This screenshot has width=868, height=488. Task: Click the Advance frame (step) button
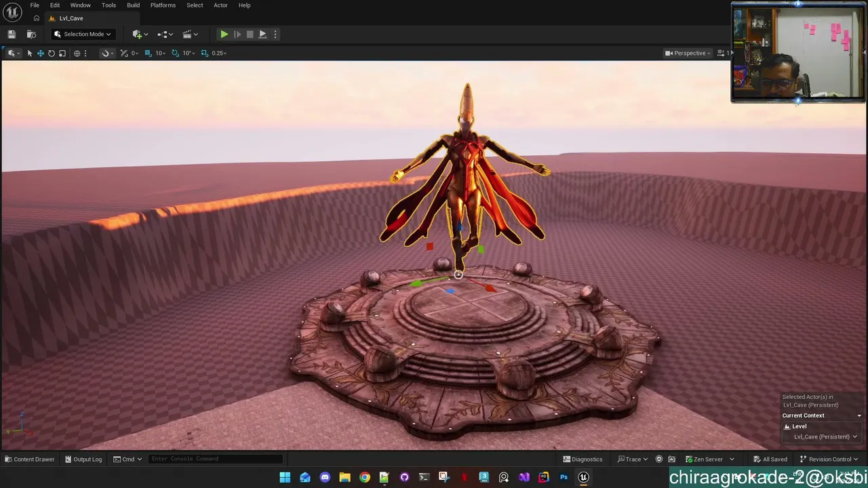tap(237, 34)
